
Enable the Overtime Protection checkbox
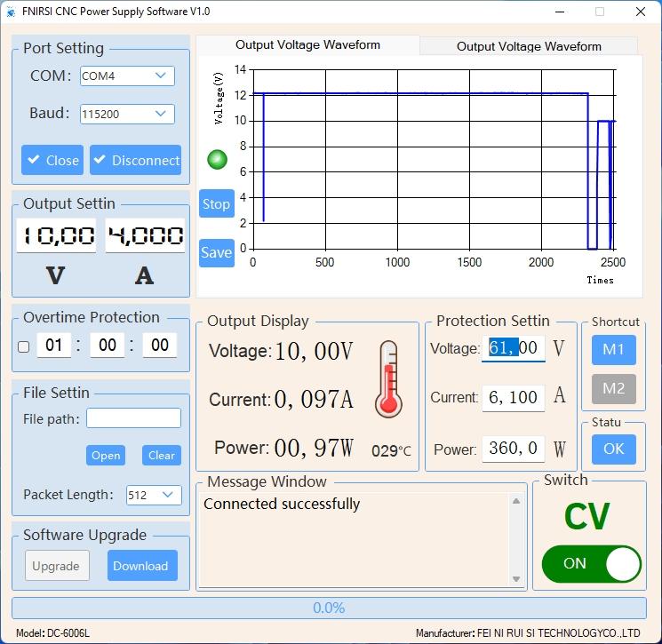(24, 346)
